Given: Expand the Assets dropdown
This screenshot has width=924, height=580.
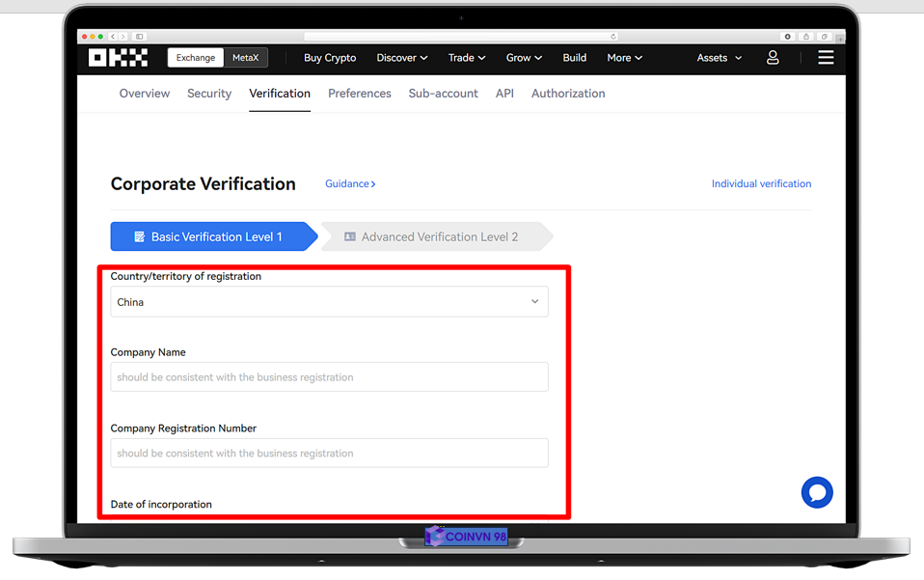Looking at the screenshot, I should coord(719,58).
